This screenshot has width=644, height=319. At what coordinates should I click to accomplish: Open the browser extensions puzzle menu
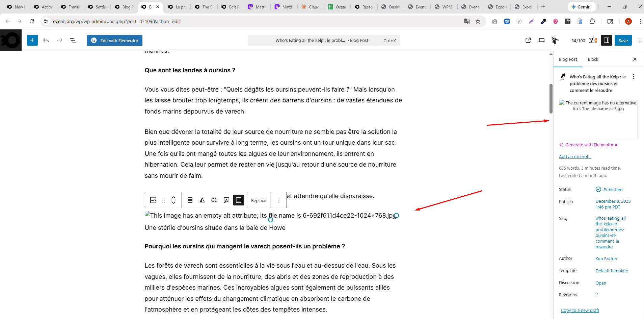[592, 21]
